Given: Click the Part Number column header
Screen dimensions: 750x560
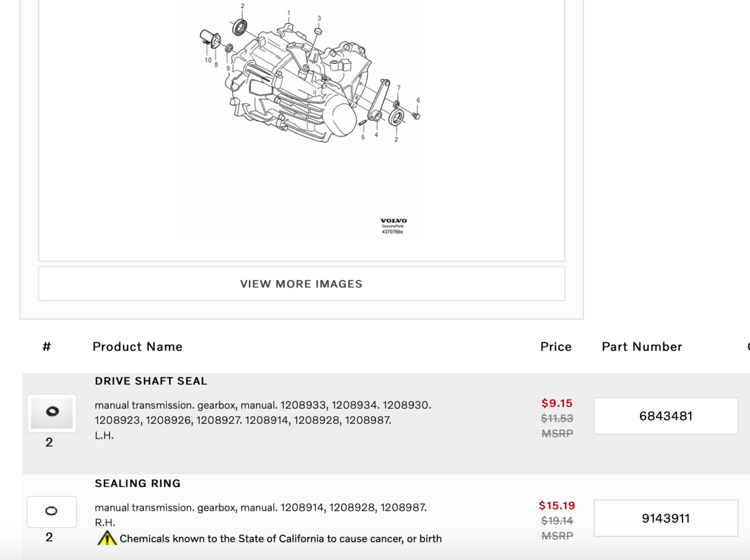Looking at the screenshot, I should click(641, 346).
